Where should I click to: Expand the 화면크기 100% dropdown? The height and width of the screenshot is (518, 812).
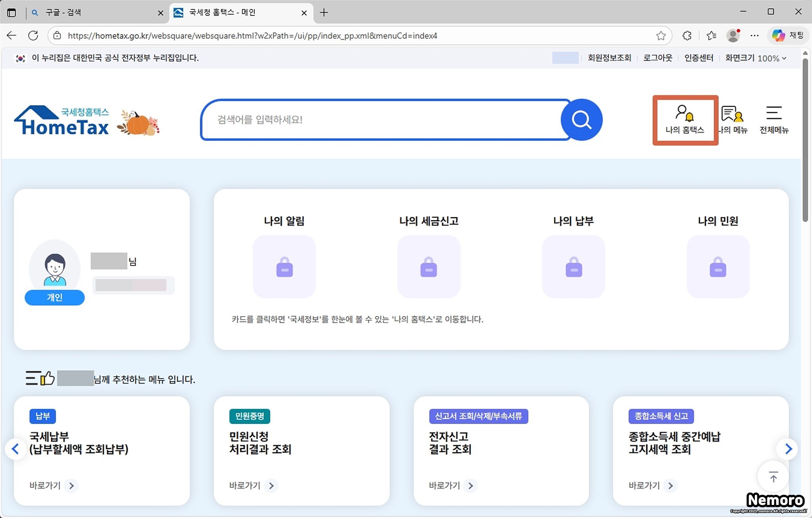772,58
